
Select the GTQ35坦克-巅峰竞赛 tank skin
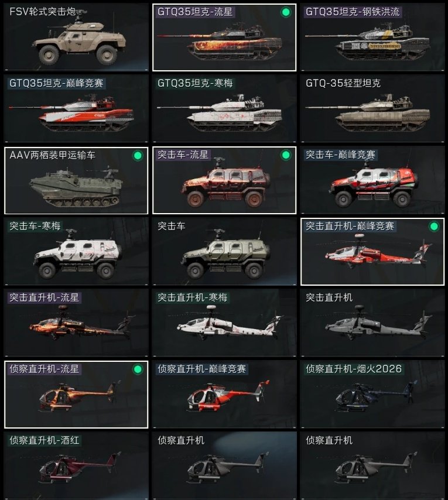(x=76, y=109)
